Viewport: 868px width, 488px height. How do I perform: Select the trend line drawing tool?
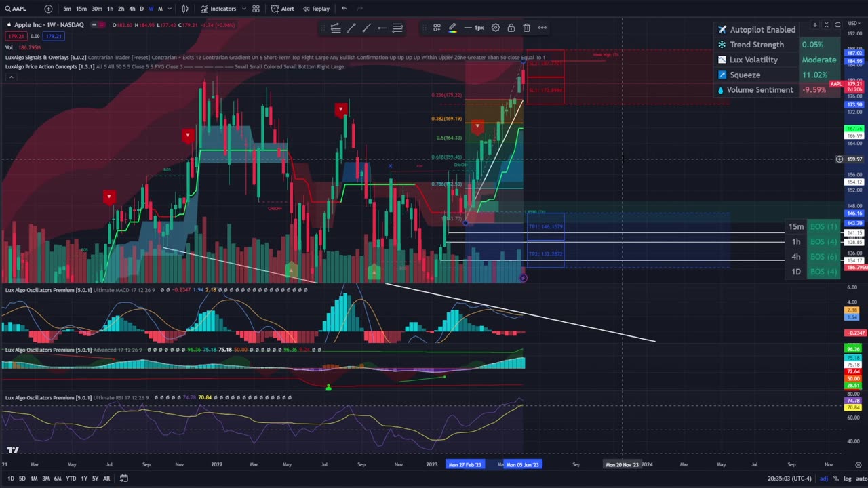point(351,28)
